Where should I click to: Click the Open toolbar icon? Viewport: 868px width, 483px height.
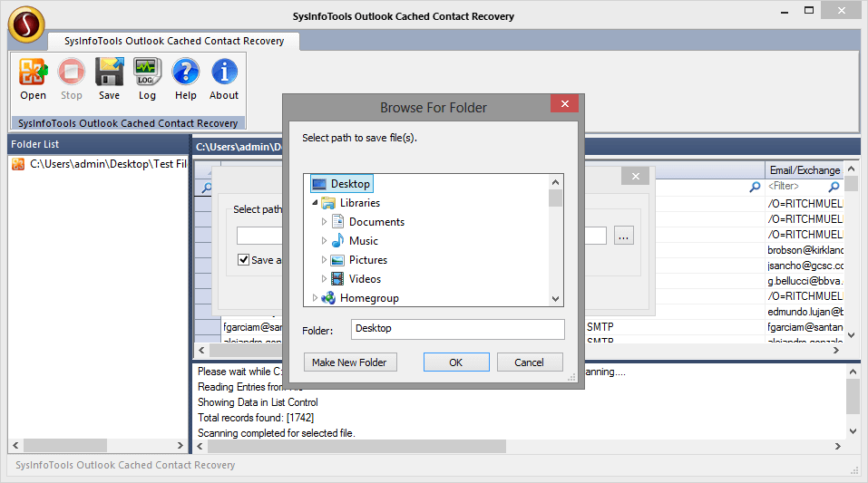click(x=33, y=72)
